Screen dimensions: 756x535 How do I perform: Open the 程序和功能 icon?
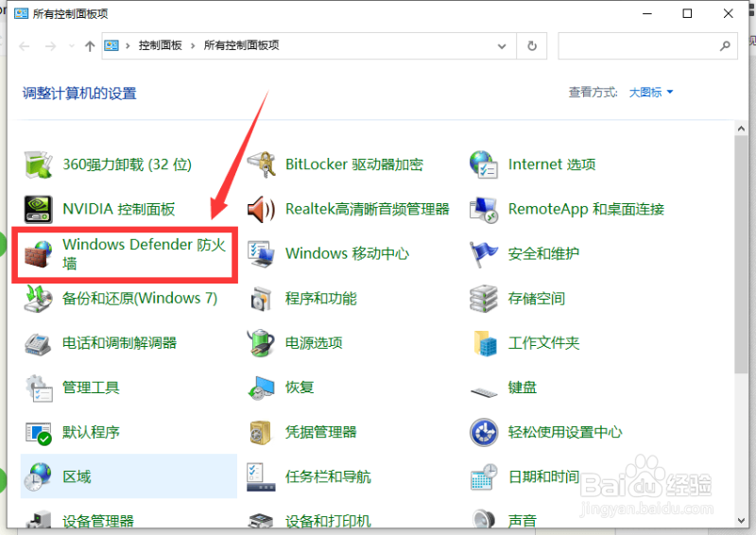tap(261, 298)
